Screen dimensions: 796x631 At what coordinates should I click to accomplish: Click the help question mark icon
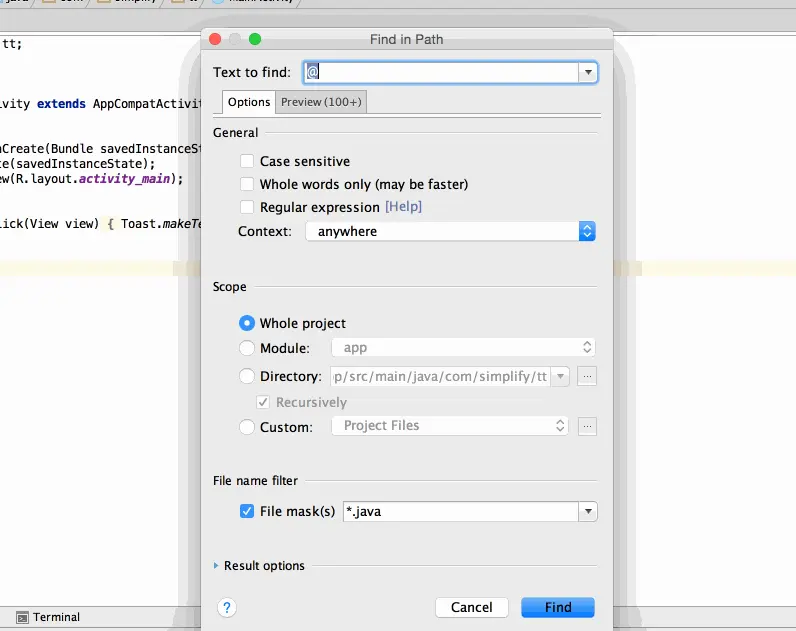point(227,607)
